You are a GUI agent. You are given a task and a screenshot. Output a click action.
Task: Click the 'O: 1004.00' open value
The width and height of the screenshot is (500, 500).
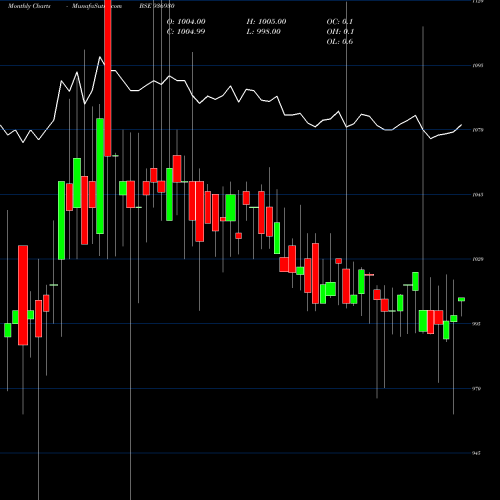(186, 22)
